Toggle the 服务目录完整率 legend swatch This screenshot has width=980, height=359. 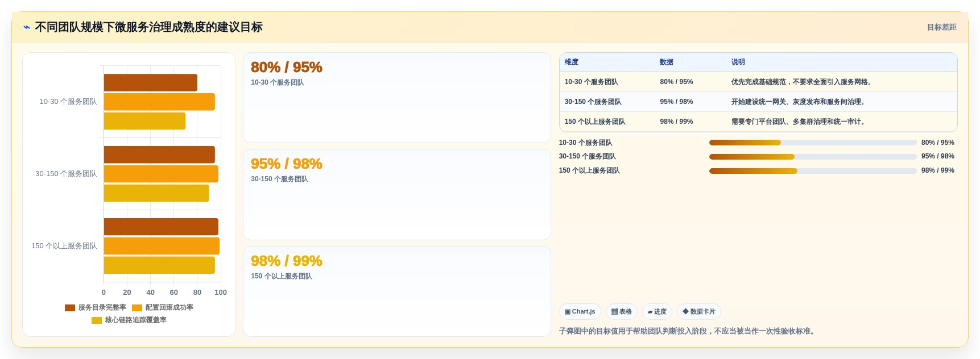coord(70,308)
